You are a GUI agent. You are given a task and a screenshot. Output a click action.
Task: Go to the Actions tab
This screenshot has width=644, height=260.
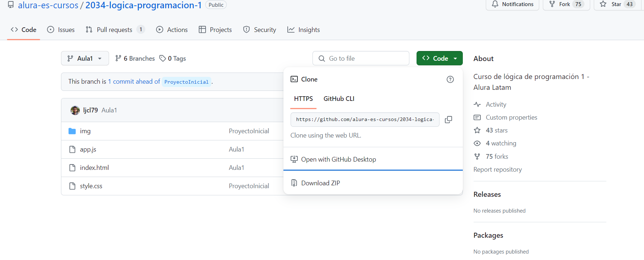pos(172,30)
